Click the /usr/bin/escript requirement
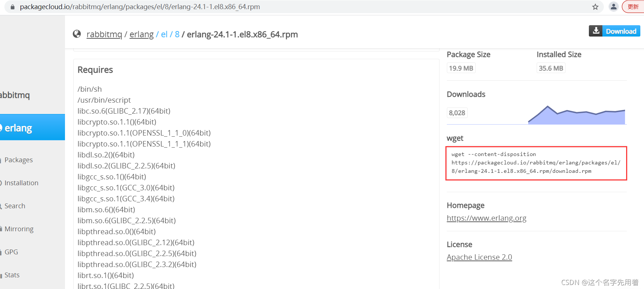Image resolution: width=644 pixels, height=289 pixels. click(x=104, y=100)
